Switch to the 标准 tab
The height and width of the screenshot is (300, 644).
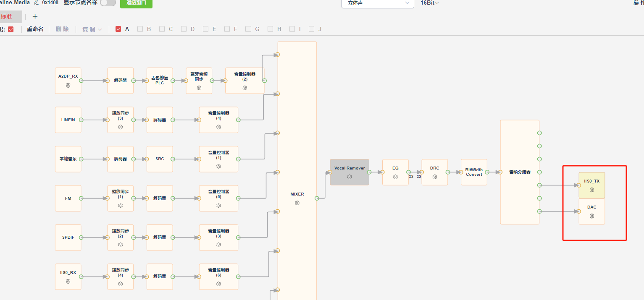click(11, 17)
